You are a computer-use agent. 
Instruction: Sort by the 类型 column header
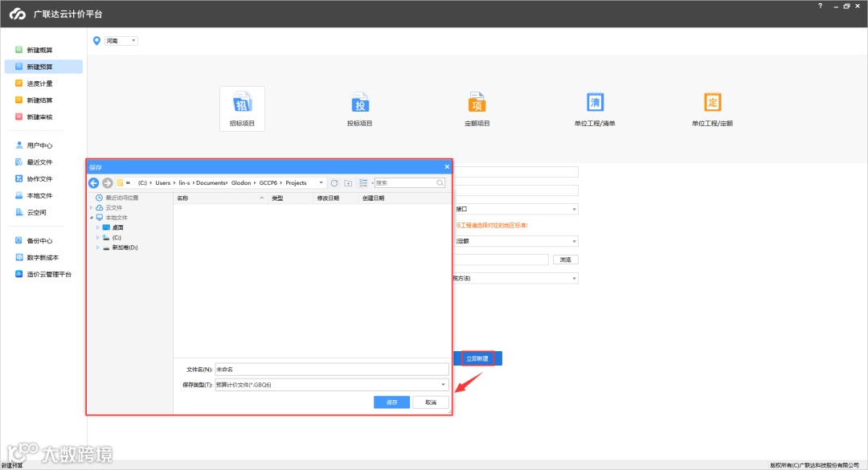pos(290,198)
